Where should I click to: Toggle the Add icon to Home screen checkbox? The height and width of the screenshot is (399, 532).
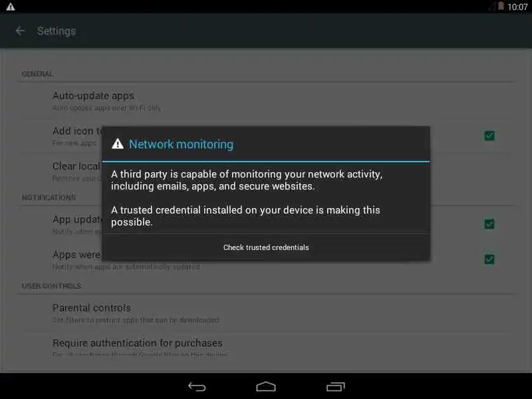point(489,136)
